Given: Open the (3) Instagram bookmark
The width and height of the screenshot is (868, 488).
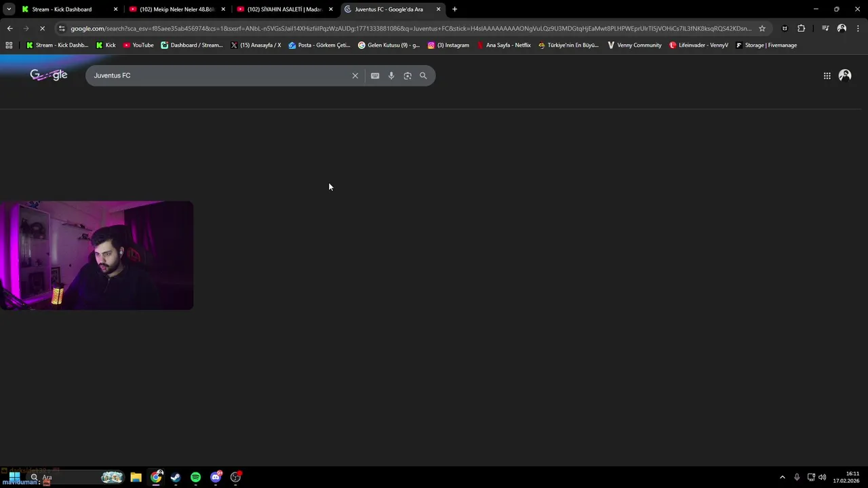Looking at the screenshot, I should (448, 45).
